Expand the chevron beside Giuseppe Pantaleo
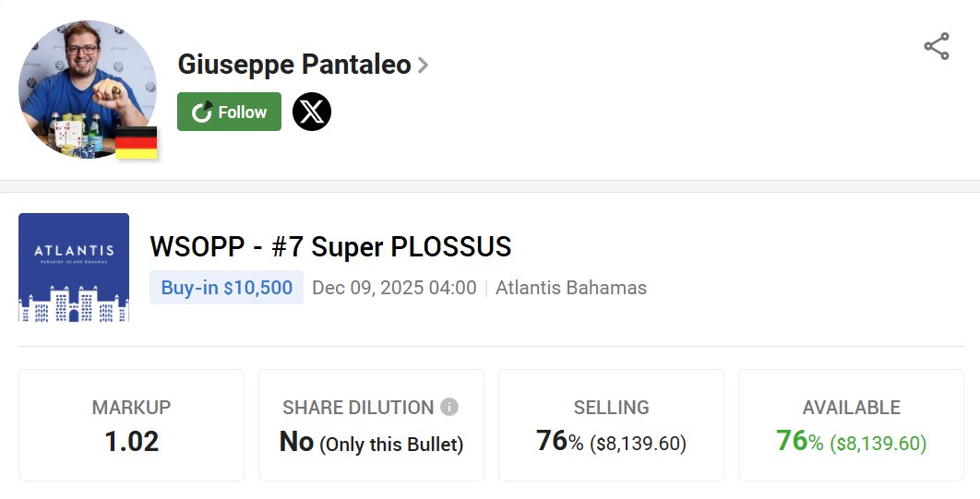This screenshot has width=980, height=499. tap(423, 65)
